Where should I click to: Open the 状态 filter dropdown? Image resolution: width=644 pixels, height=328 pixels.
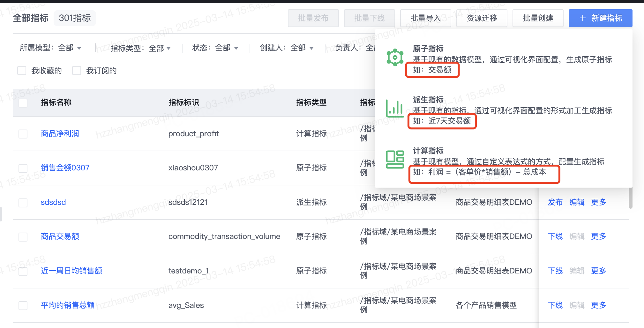pos(215,48)
